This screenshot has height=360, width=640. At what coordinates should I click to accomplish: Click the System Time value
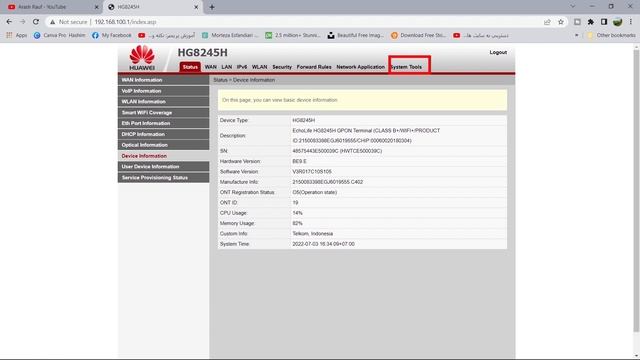323,244
